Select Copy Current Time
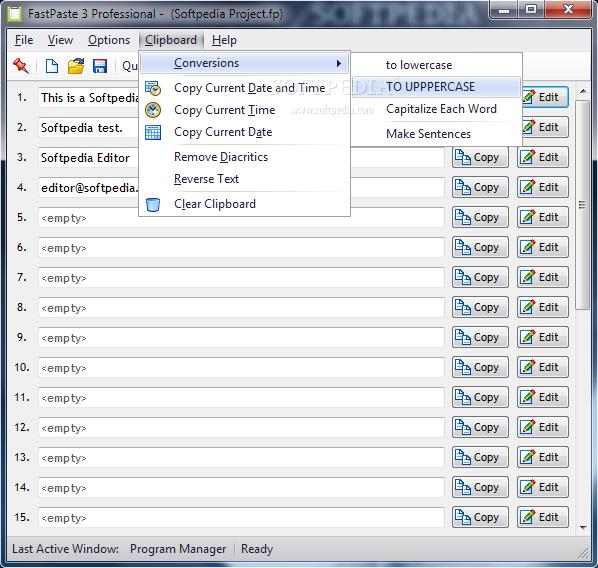The width and height of the screenshot is (598, 568). pos(244,110)
